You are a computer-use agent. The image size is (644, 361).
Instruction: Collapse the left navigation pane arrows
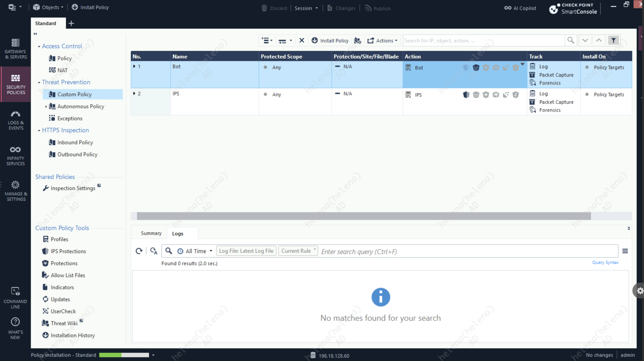[x=35, y=34]
